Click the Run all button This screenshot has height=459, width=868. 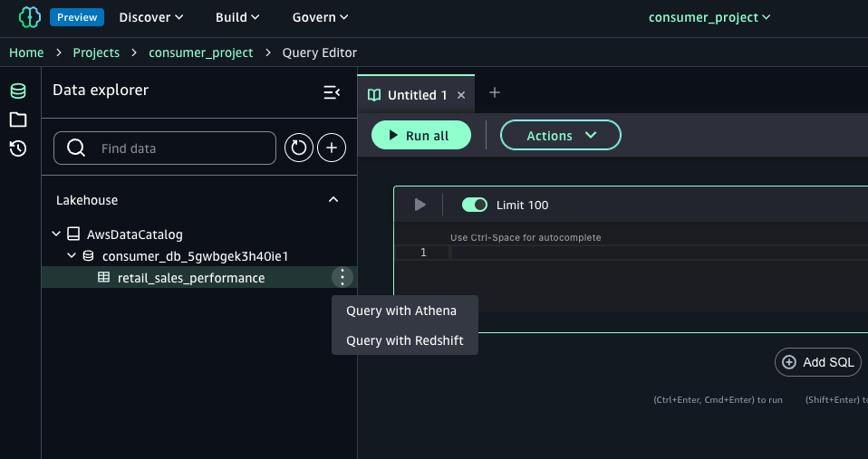pyautogui.click(x=421, y=135)
